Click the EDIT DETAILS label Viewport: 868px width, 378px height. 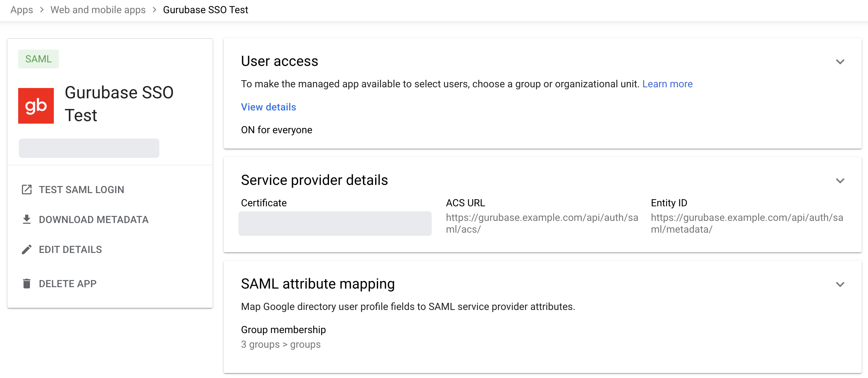71,249
